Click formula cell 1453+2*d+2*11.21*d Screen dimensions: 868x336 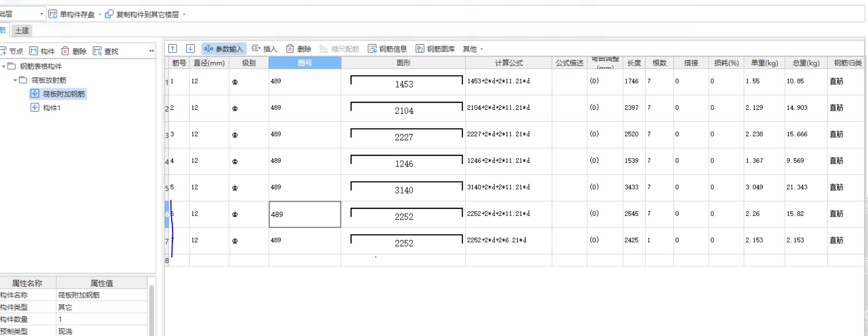(509, 82)
